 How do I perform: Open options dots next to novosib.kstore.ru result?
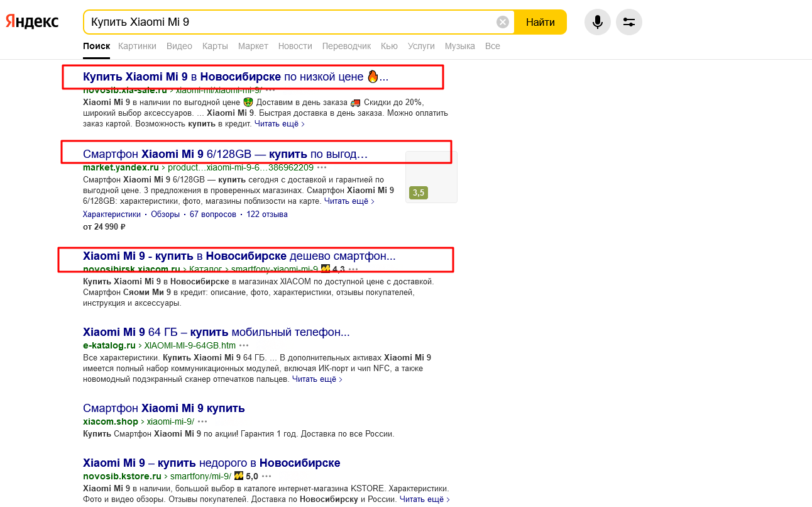click(266, 476)
